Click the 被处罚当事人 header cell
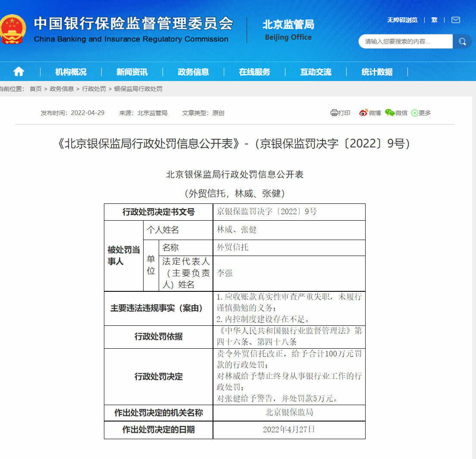The image size is (476, 459). pyautogui.click(x=124, y=256)
